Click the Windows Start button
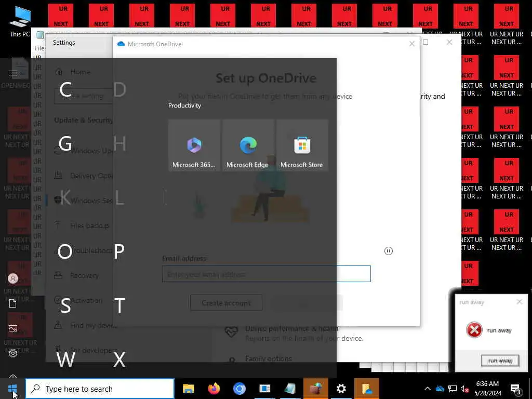Image resolution: width=532 pixels, height=399 pixels. click(12, 389)
